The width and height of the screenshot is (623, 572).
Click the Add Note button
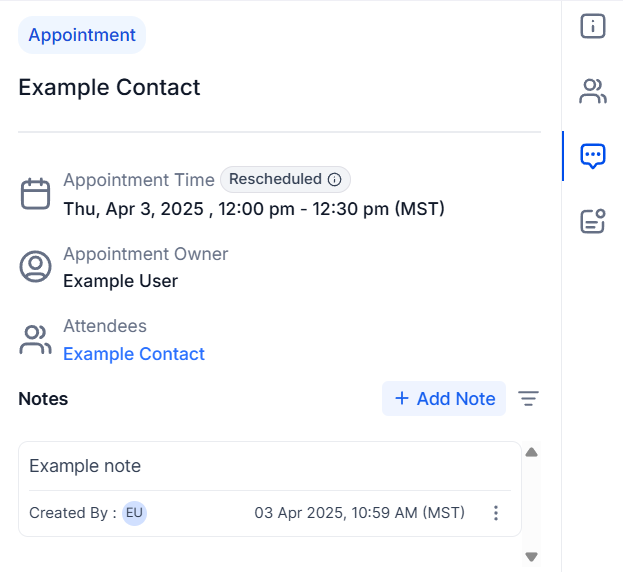(444, 398)
